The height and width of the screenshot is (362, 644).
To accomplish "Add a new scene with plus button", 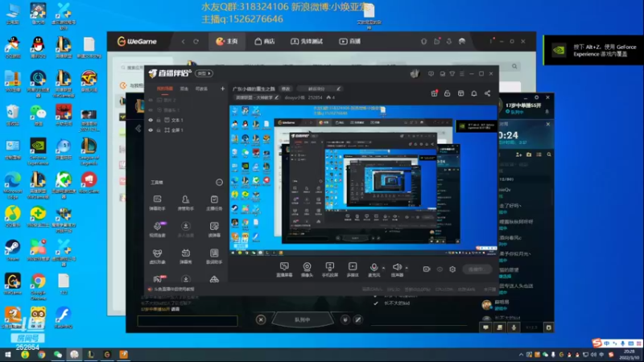I will (x=222, y=88).
